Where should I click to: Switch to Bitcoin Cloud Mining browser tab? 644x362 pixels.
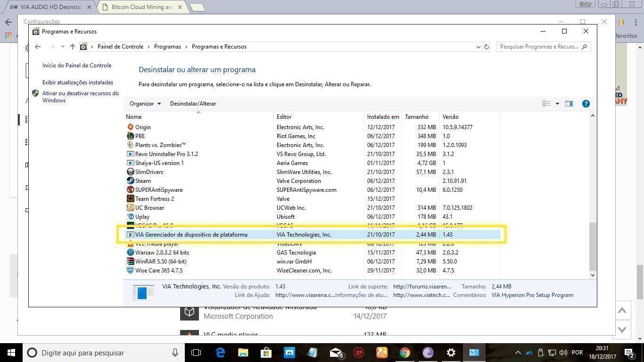(x=142, y=7)
